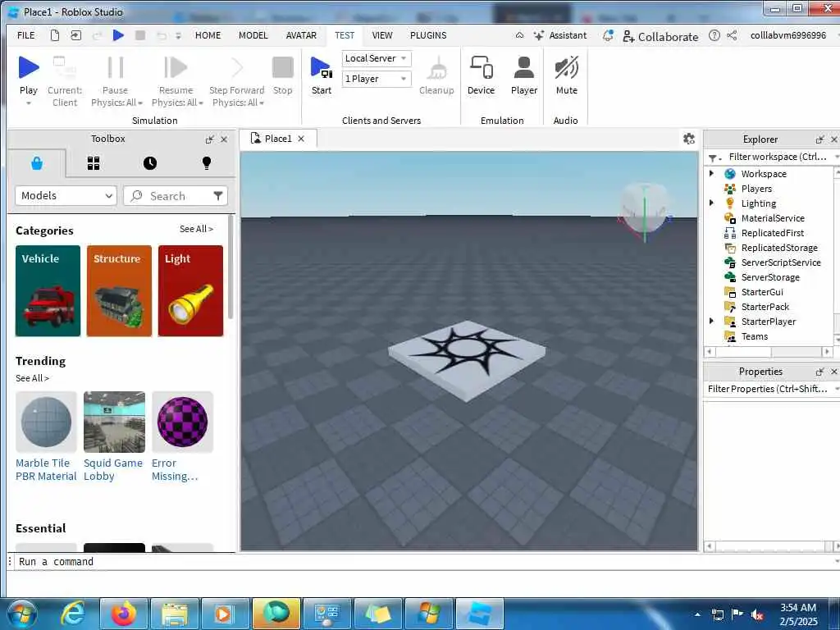See All categories link
This screenshot has height=630, width=840.
(x=196, y=229)
